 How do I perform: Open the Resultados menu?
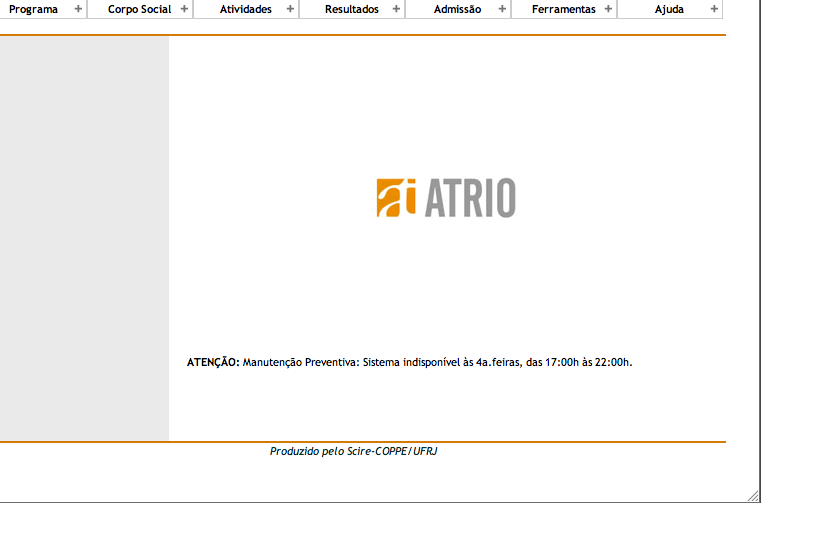351,9
